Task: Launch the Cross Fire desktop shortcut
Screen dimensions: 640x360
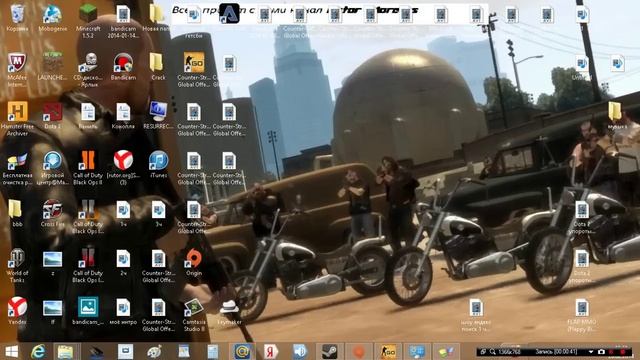Action: pos(53,213)
